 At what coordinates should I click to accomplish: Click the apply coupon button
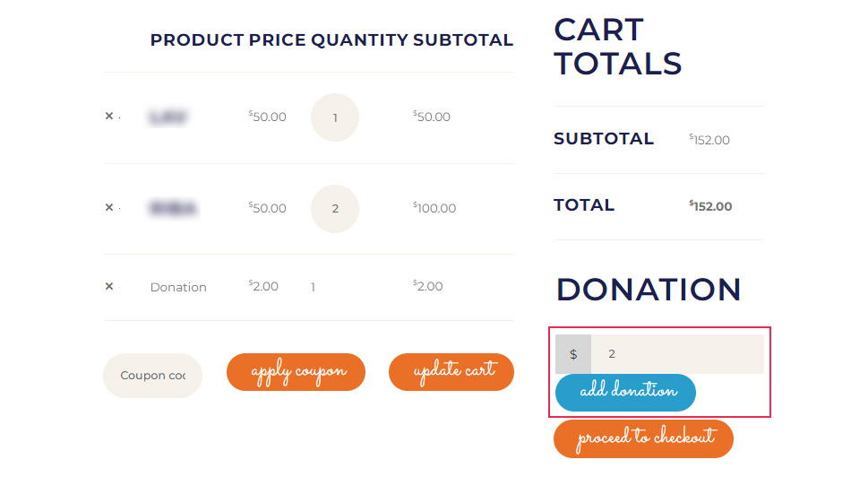click(x=296, y=372)
